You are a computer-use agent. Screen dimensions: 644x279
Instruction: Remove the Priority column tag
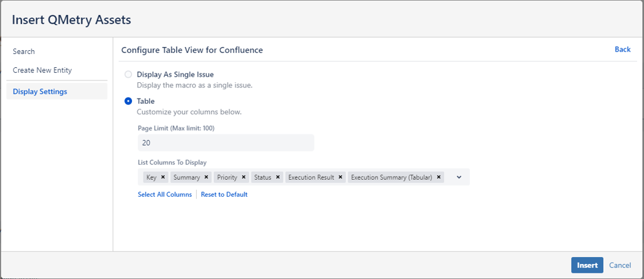click(x=243, y=177)
